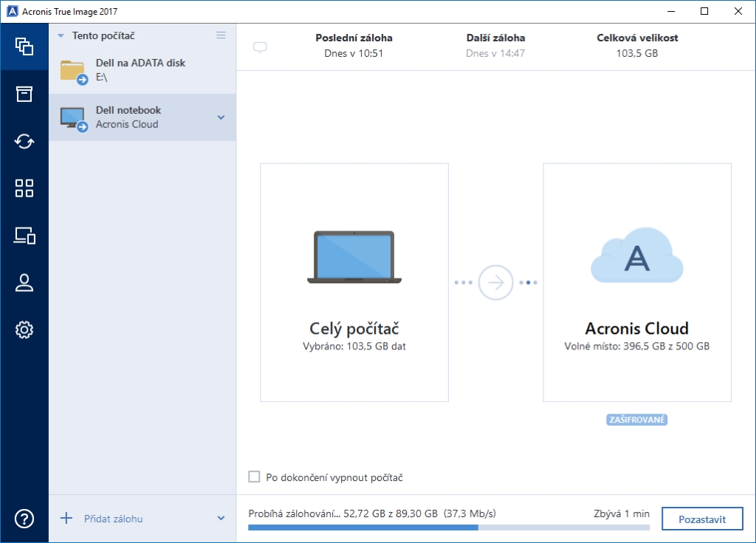Click the 'Pozastavit' button

click(701, 519)
